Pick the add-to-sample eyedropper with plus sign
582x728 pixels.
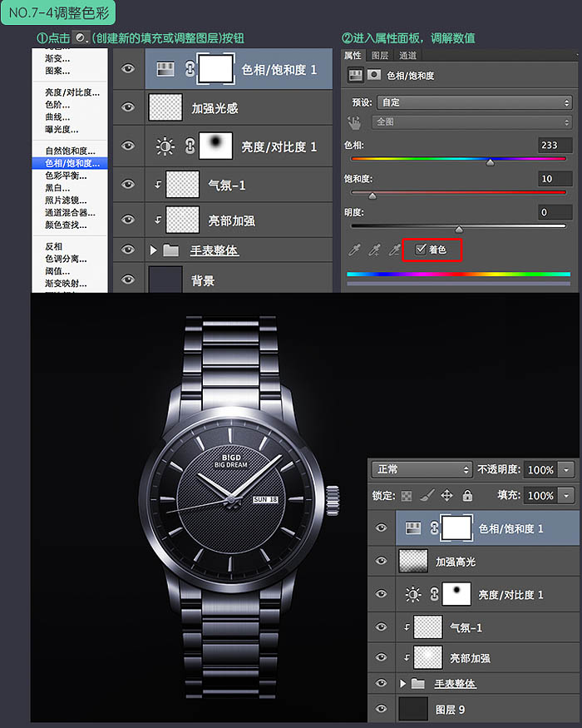[x=374, y=250]
